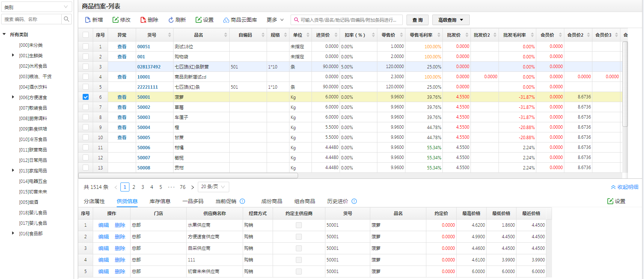
Task: Check the row checkbox for 028137492
Action: point(86,67)
